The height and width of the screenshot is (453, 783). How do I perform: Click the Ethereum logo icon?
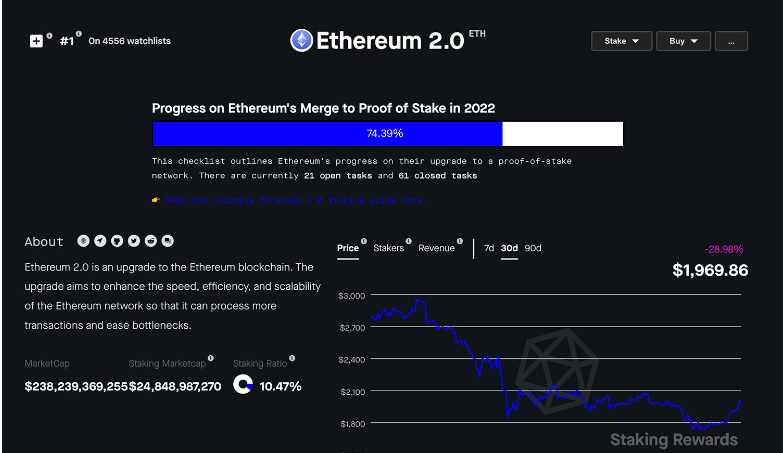(x=301, y=40)
